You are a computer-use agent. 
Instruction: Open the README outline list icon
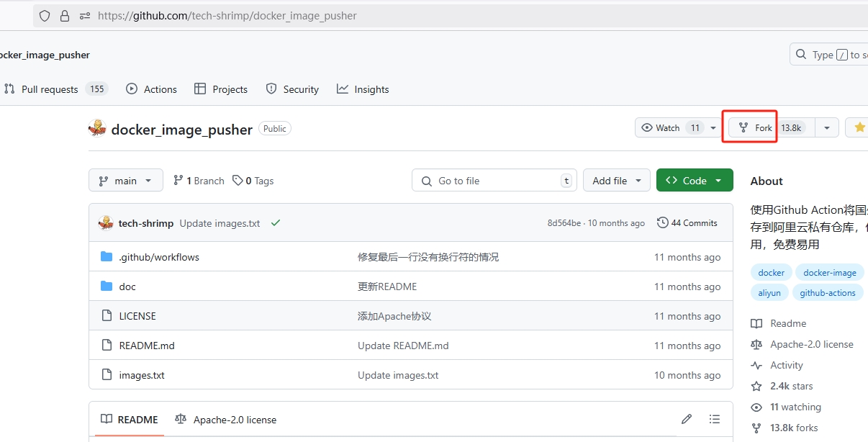[714, 419]
